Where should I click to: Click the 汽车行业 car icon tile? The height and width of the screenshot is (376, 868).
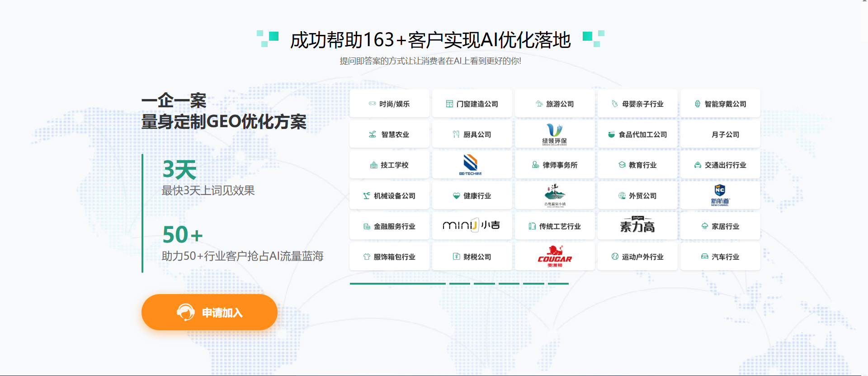720,257
